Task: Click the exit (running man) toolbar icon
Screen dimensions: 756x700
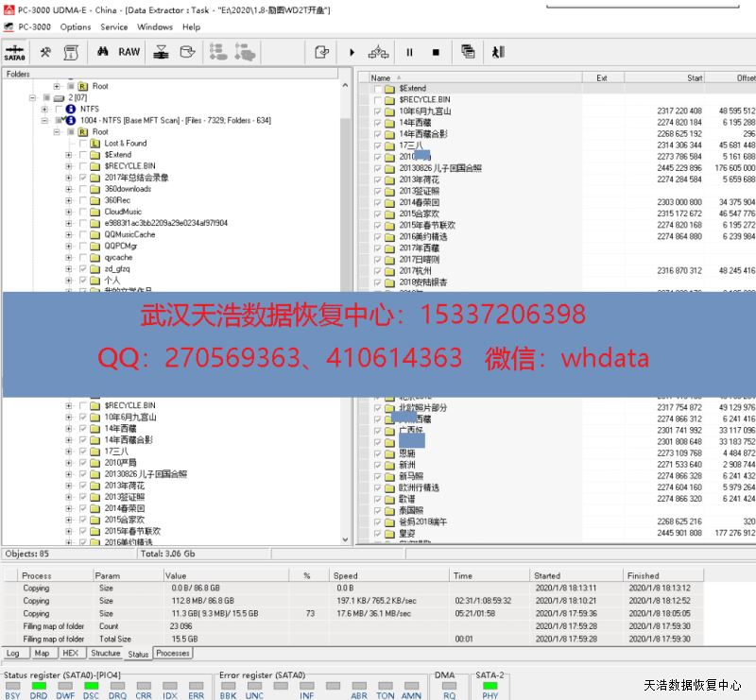Action: (499, 52)
